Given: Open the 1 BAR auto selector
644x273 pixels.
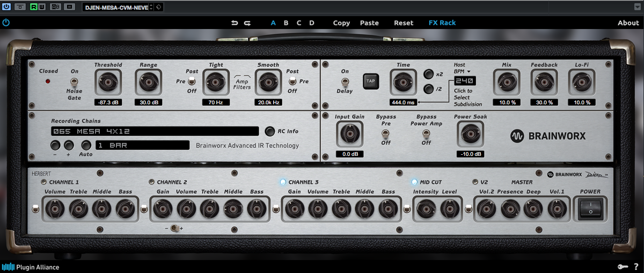Looking at the screenshot, I should pyautogui.click(x=142, y=145).
